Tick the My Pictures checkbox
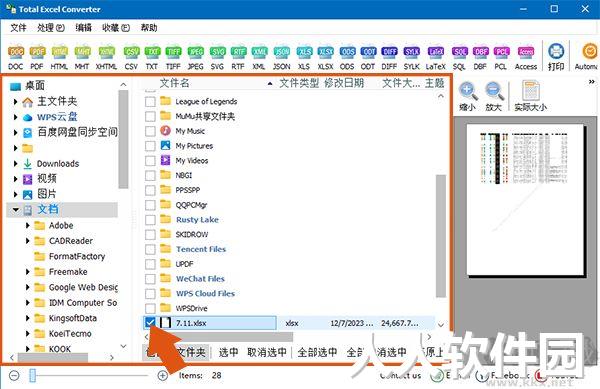The image size is (600, 389). tap(150, 146)
